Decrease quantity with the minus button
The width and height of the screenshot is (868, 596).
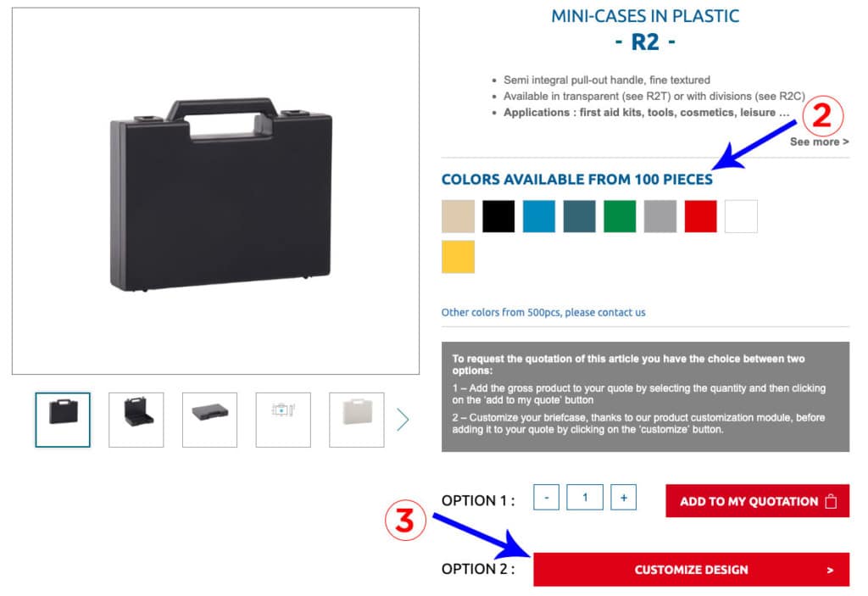point(547,498)
